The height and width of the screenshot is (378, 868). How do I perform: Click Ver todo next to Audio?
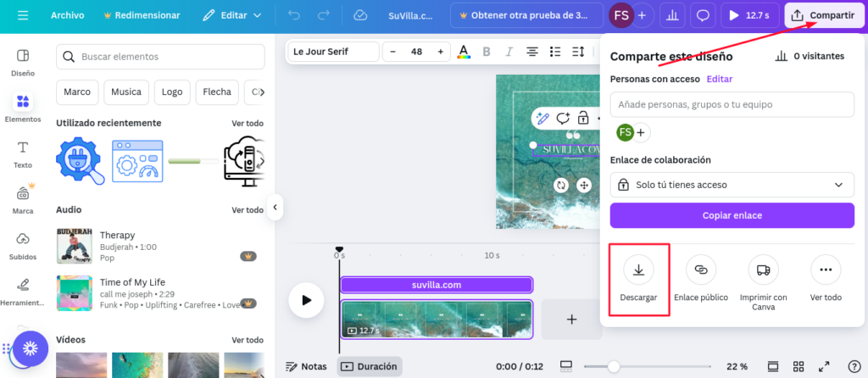point(248,209)
